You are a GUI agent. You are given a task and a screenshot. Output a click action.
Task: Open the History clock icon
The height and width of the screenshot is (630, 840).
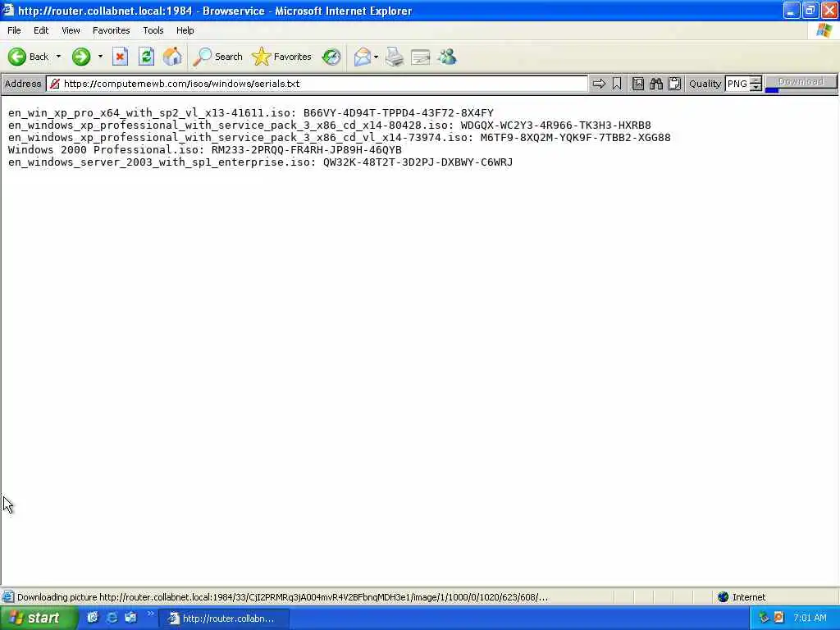coord(331,57)
